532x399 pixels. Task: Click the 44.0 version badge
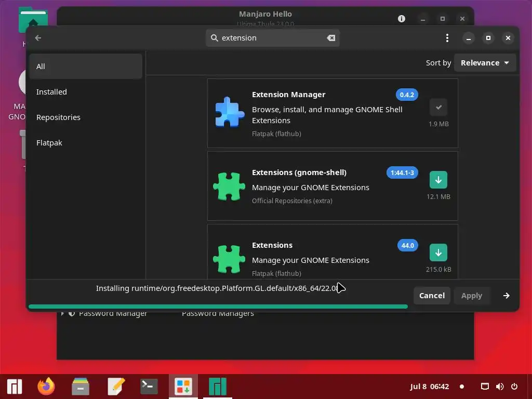click(407, 245)
